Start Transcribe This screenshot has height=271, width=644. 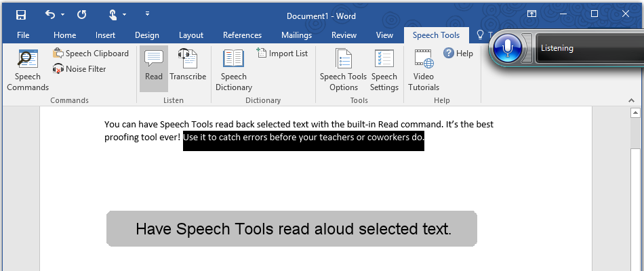188,66
